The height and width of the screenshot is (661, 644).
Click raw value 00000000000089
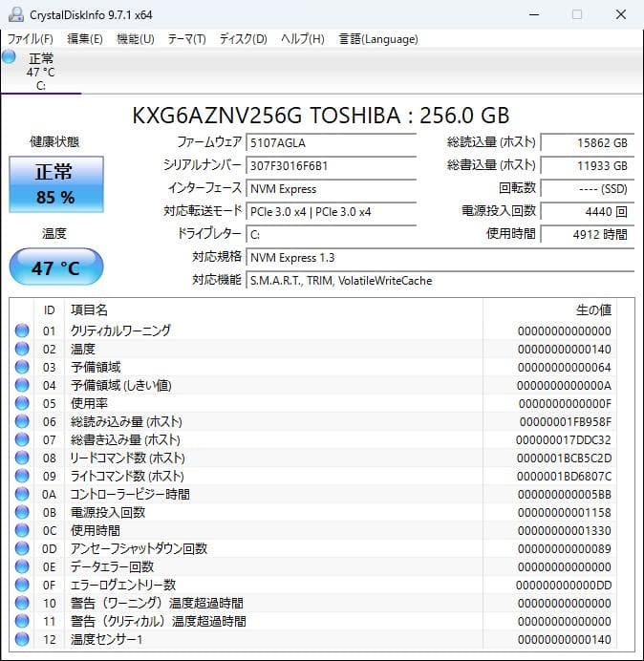coord(565,548)
